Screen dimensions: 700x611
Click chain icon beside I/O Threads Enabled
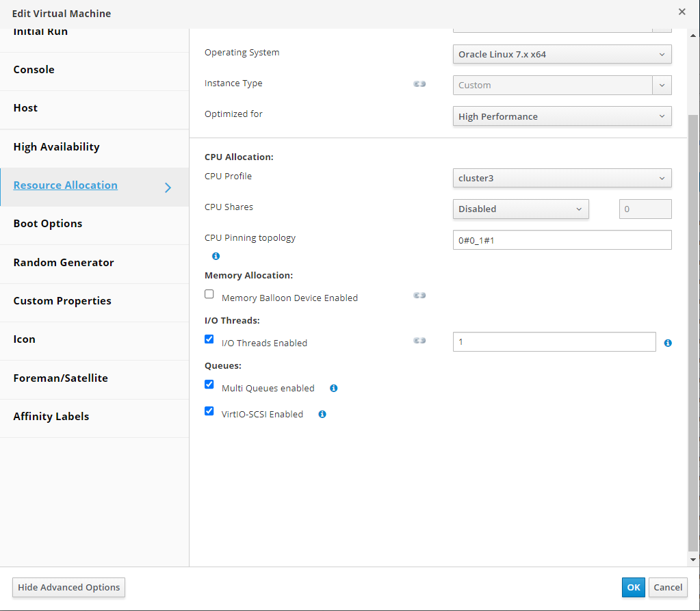point(419,341)
